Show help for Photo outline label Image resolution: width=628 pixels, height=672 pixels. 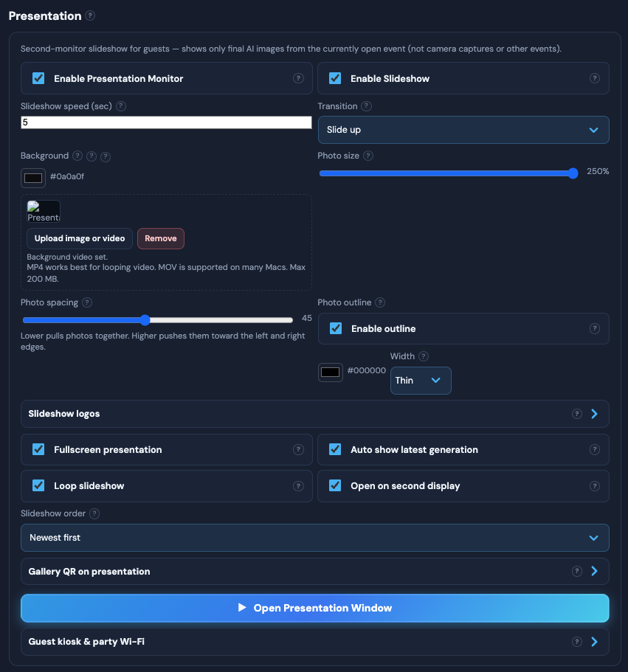click(x=380, y=302)
